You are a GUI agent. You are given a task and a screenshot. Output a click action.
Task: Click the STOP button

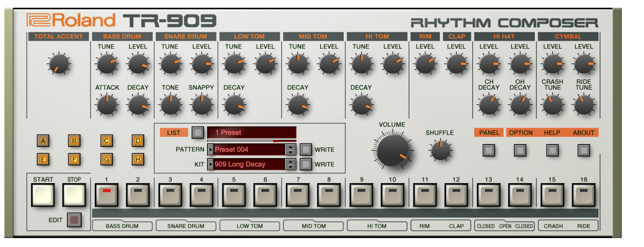click(74, 195)
